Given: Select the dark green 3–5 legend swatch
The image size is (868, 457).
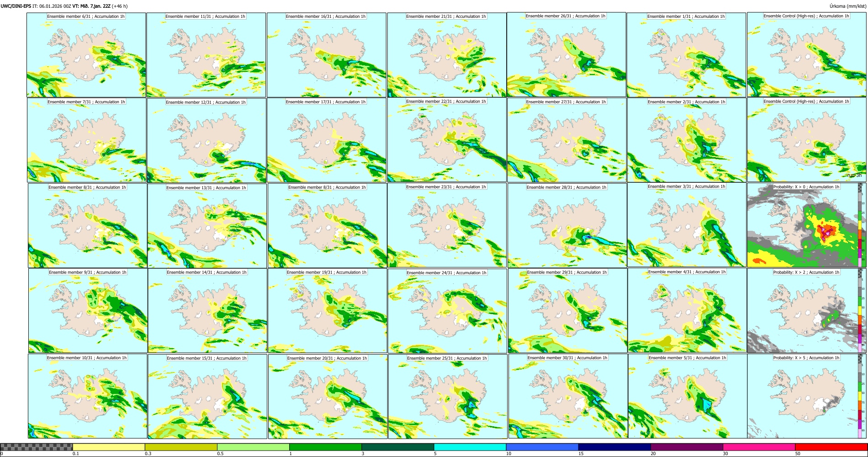Looking at the screenshot, I should pos(398,447).
